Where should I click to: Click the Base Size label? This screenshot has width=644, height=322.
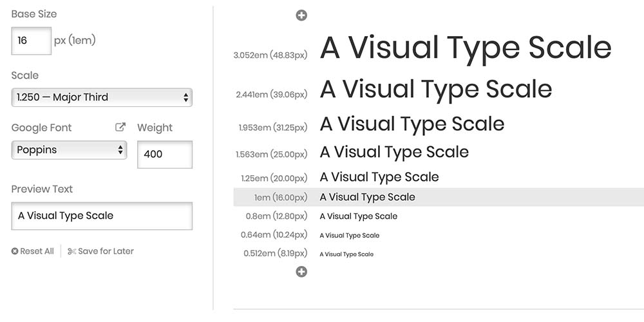(34, 14)
